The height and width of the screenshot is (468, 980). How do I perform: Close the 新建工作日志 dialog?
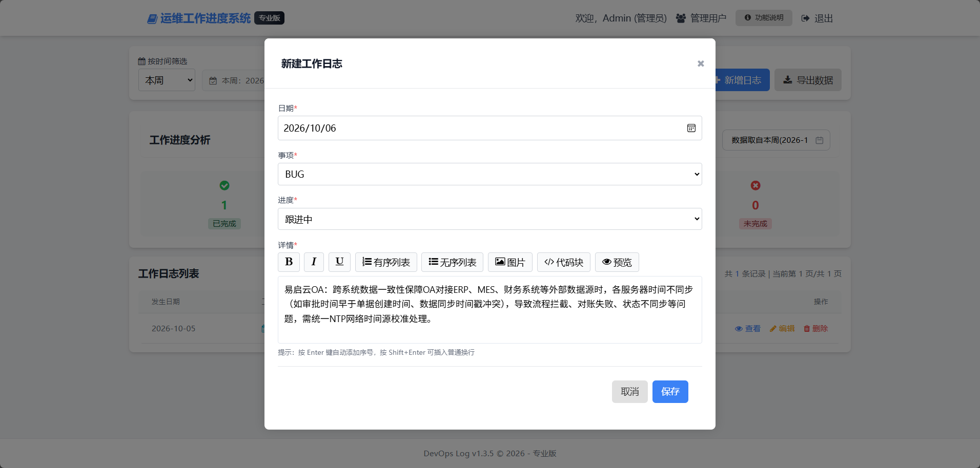(701, 63)
